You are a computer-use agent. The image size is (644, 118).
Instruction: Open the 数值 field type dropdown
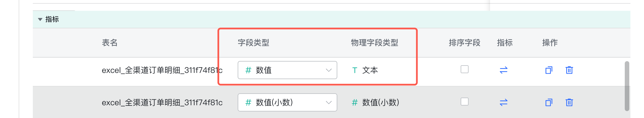(x=287, y=70)
